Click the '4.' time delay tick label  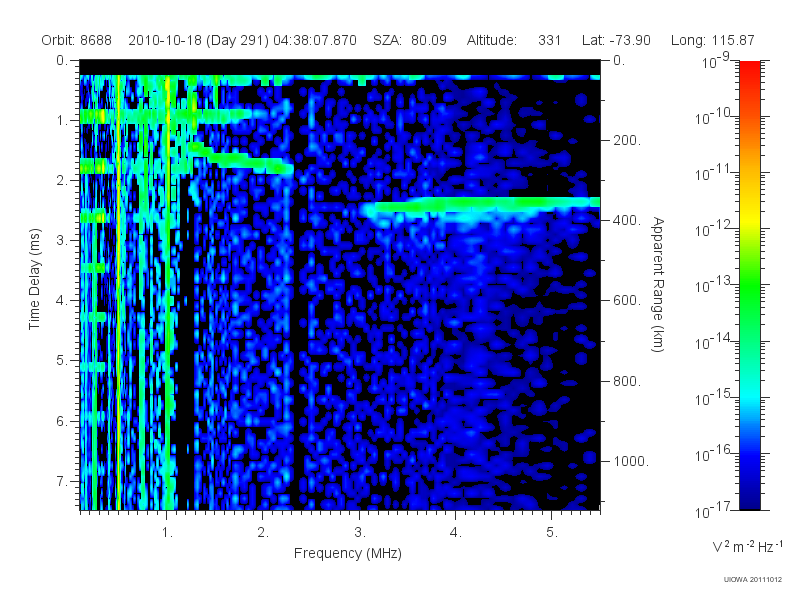click(62, 301)
